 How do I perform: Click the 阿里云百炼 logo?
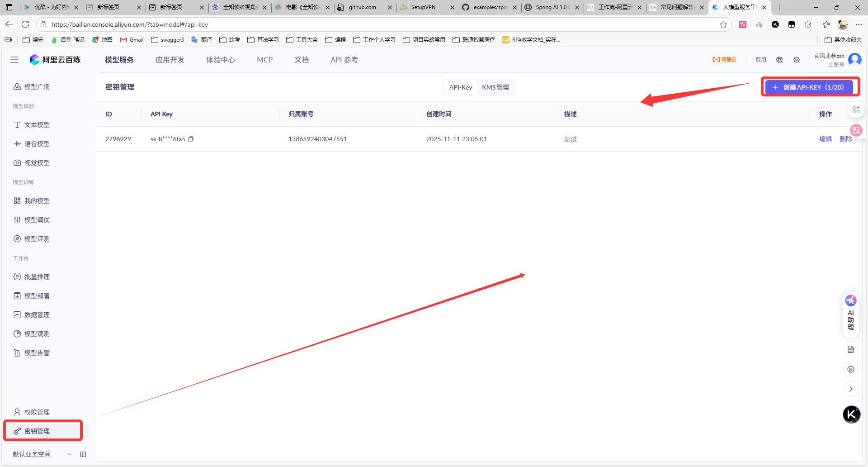(55, 60)
